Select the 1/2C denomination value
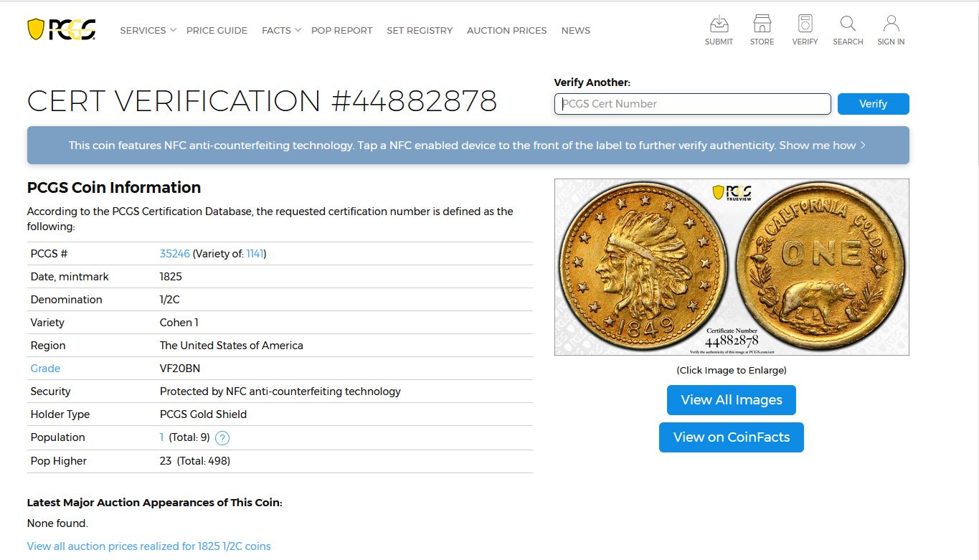 pos(169,300)
